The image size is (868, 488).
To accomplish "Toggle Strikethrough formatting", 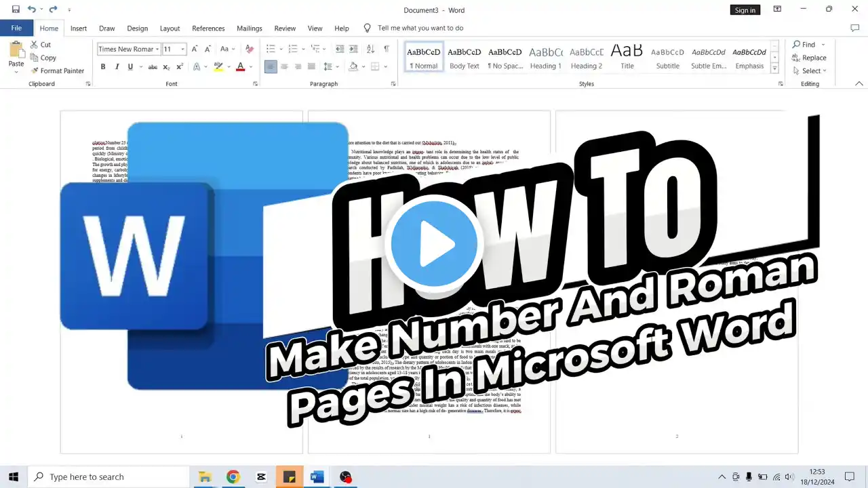I will click(x=153, y=66).
